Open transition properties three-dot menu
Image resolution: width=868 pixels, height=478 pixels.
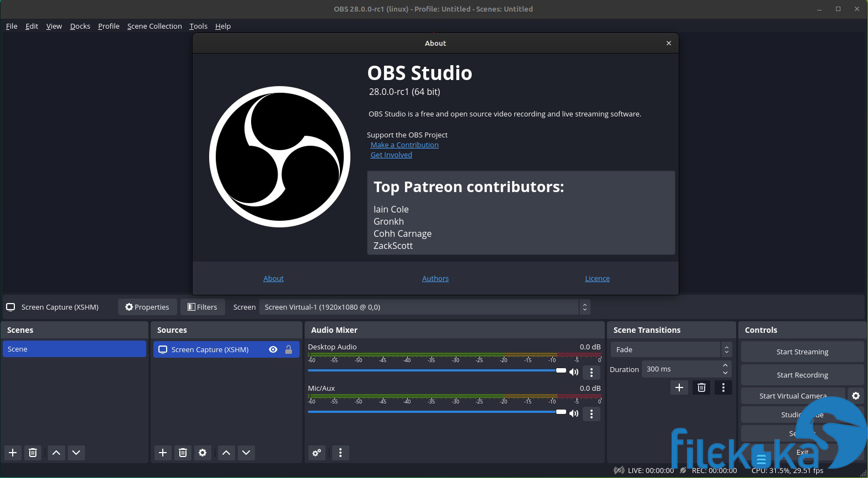(x=723, y=387)
